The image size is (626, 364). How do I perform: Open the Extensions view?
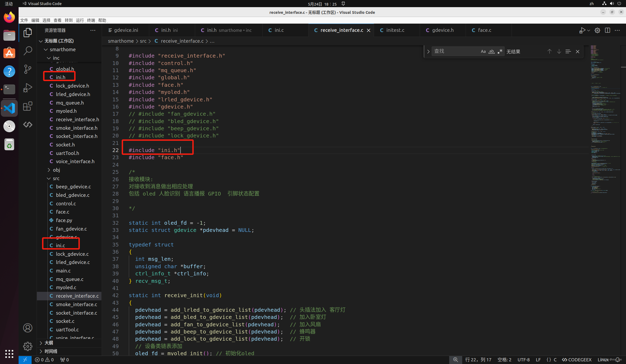point(28,106)
